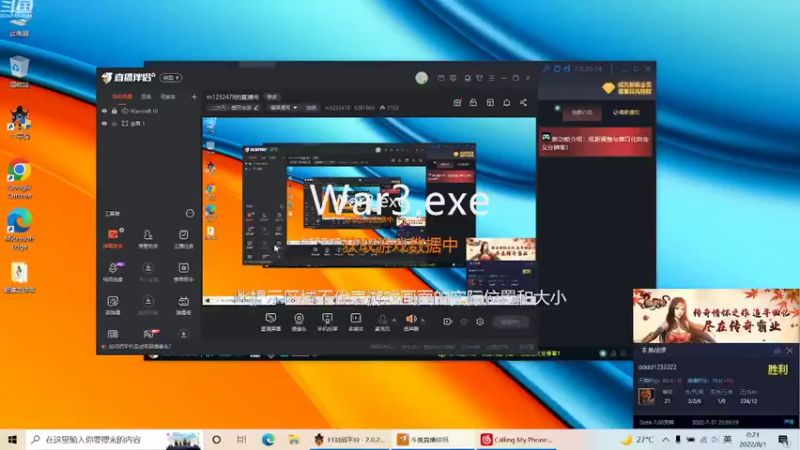The image size is (800, 450).
Task: Open the layout icon in top toolbar
Action: point(490,103)
